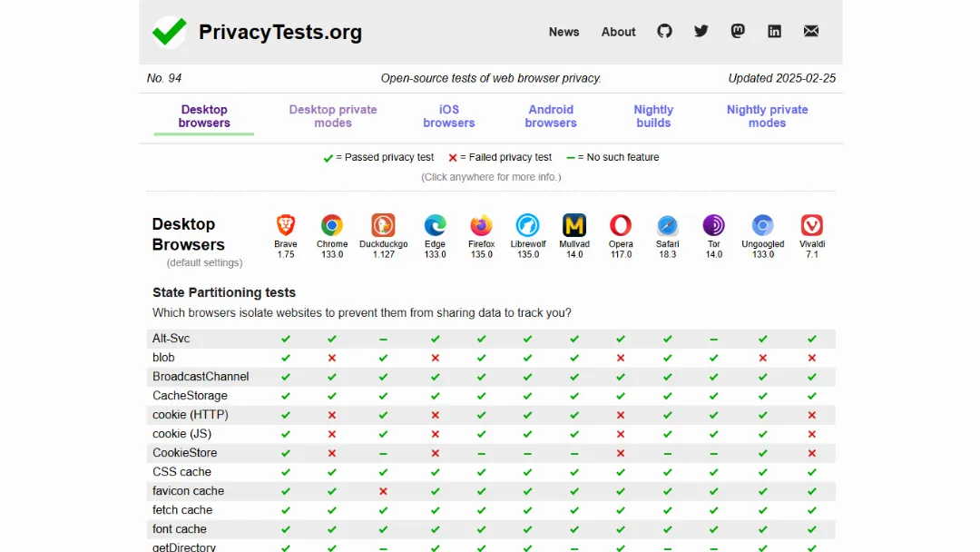This screenshot has width=980, height=552.
Task: Click the Vivaldi browser icon
Action: tap(812, 225)
